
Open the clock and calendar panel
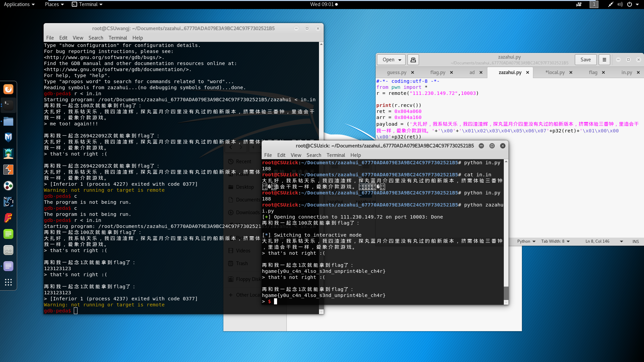[324, 4]
